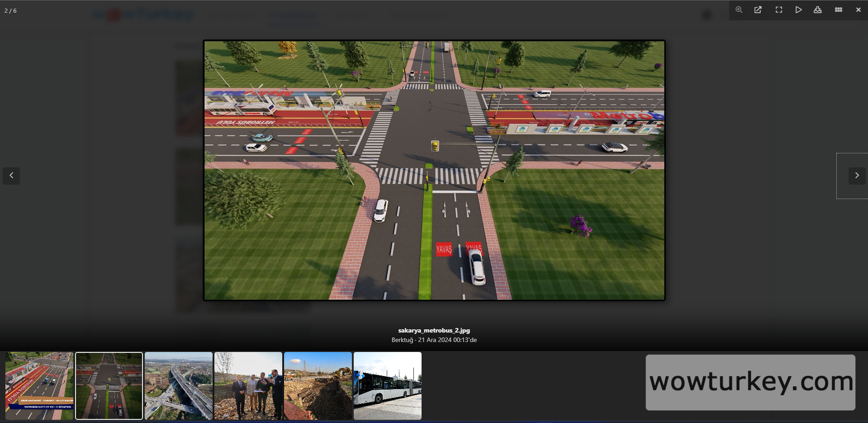Select the highlighted intersection render thumbnail

click(x=109, y=386)
